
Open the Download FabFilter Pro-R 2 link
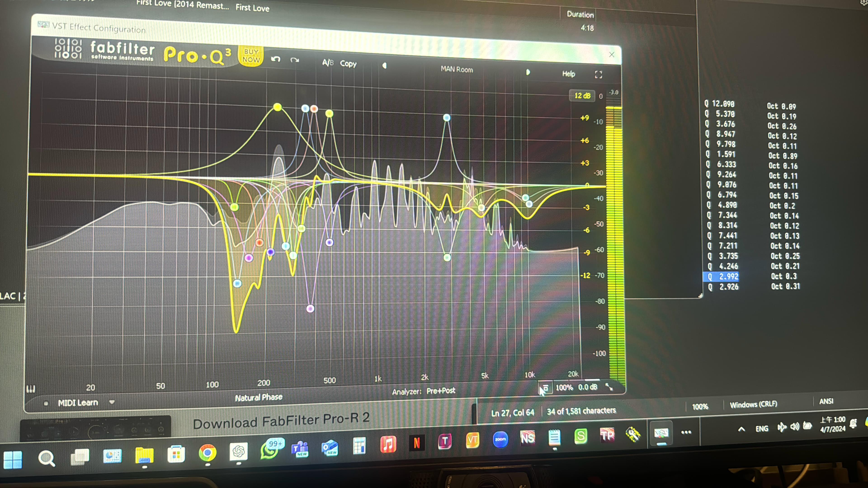281,421
